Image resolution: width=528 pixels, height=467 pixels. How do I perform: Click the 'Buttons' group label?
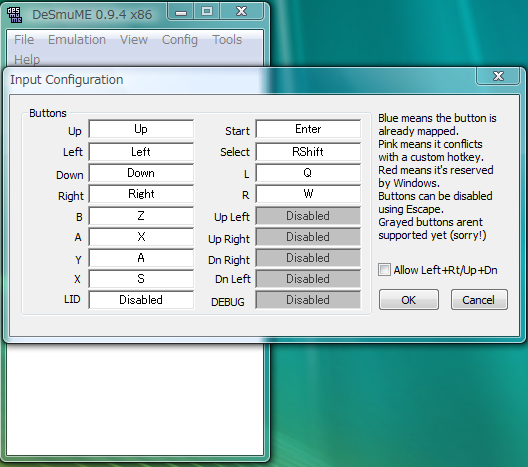[x=48, y=113]
